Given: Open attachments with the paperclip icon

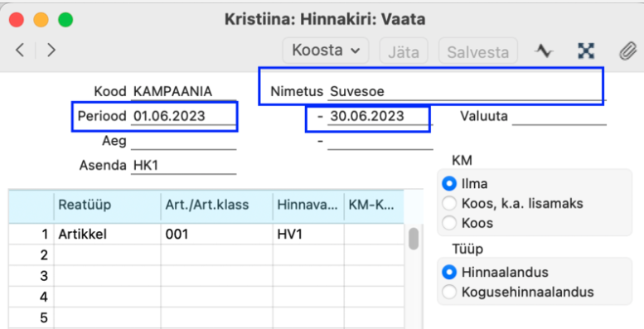Looking at the screenshot, I should point(628,51).
